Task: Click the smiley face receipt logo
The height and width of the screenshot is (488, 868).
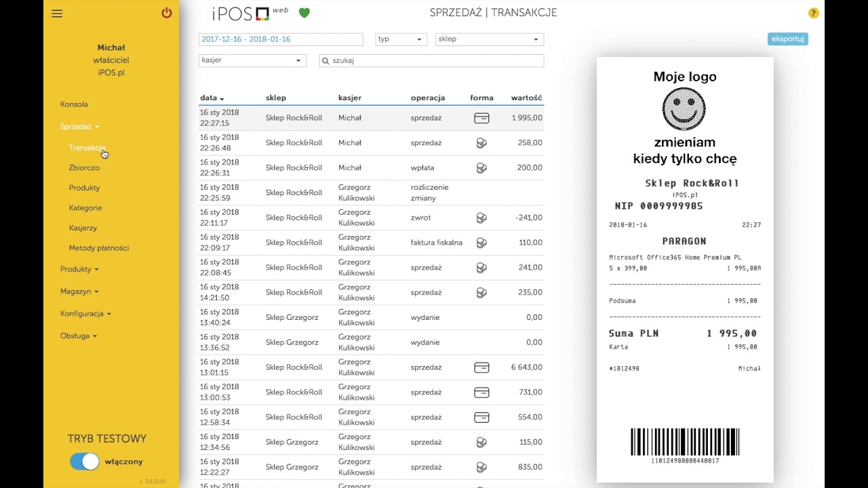Action: tap(684, 108)
